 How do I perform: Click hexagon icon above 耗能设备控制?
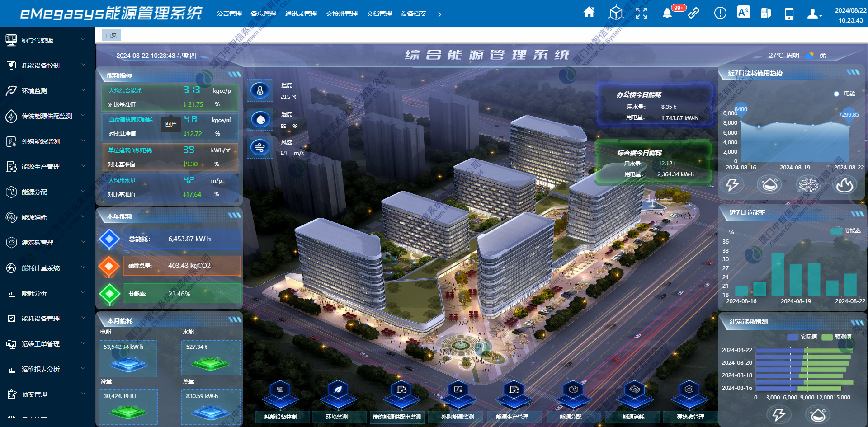(281, 395)
